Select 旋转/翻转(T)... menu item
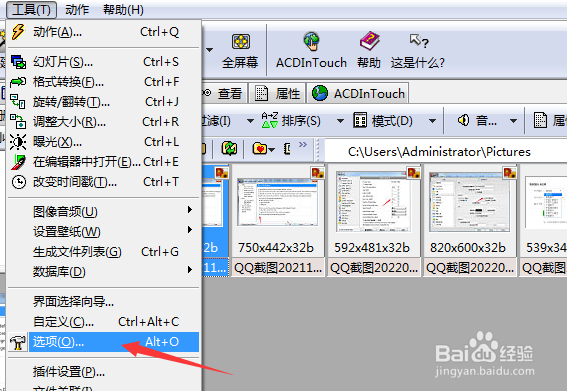This screenshot has width=567, height=391. coord(103,102)
